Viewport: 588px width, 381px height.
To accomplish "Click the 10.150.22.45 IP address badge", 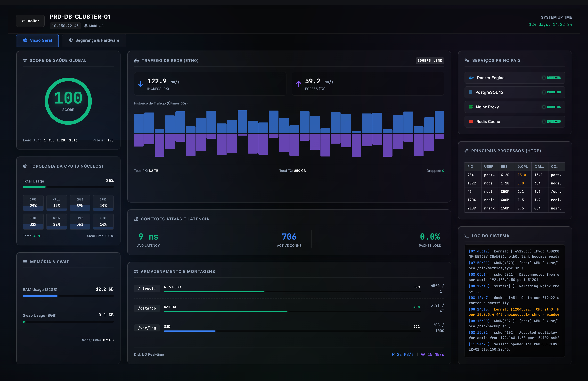I will [x=65, y=26].
